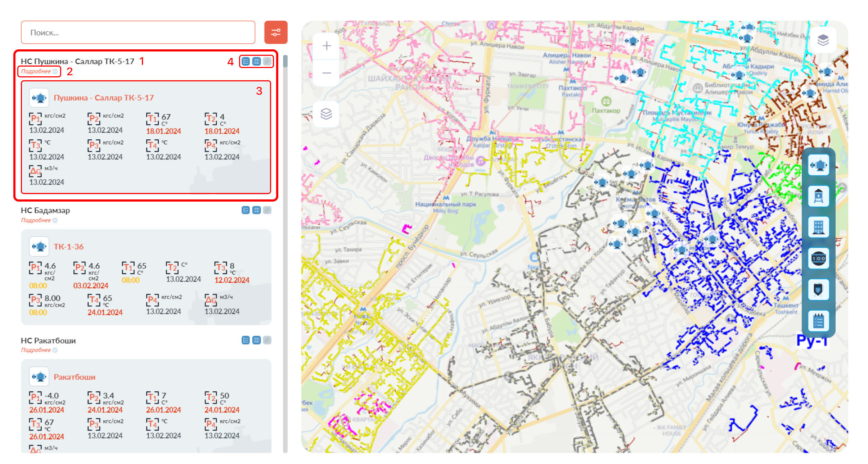
Task: Select the water tower icon in right toolbar
Action: pos(819,196)
